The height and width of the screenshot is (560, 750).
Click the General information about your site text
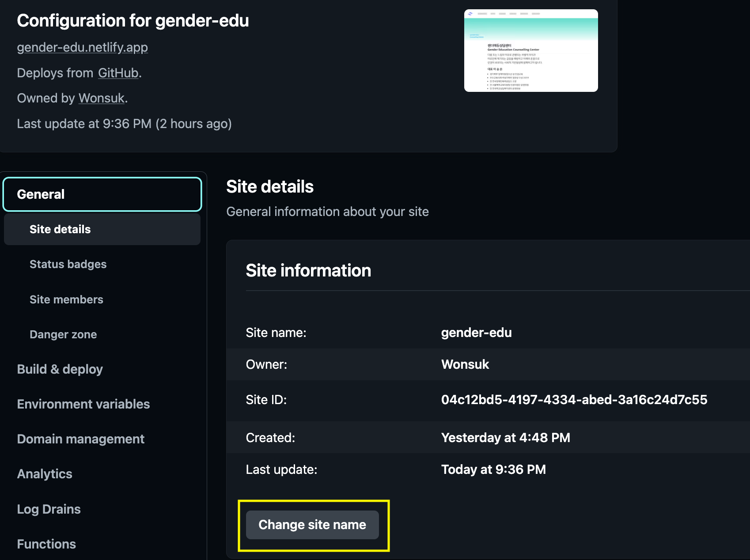(x=327, y=212)
